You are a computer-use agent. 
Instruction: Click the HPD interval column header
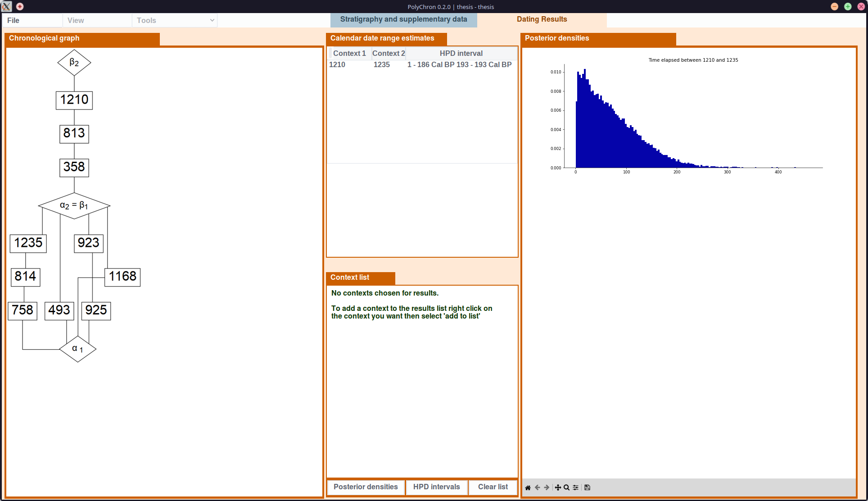click(x=461, y=53)
